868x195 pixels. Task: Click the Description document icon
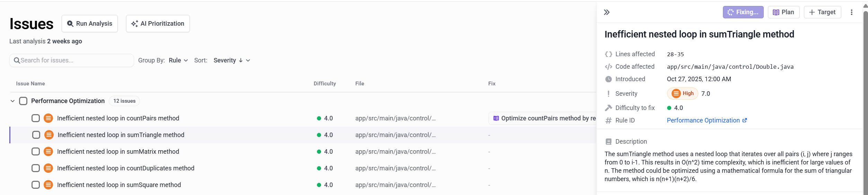(609, 142)
